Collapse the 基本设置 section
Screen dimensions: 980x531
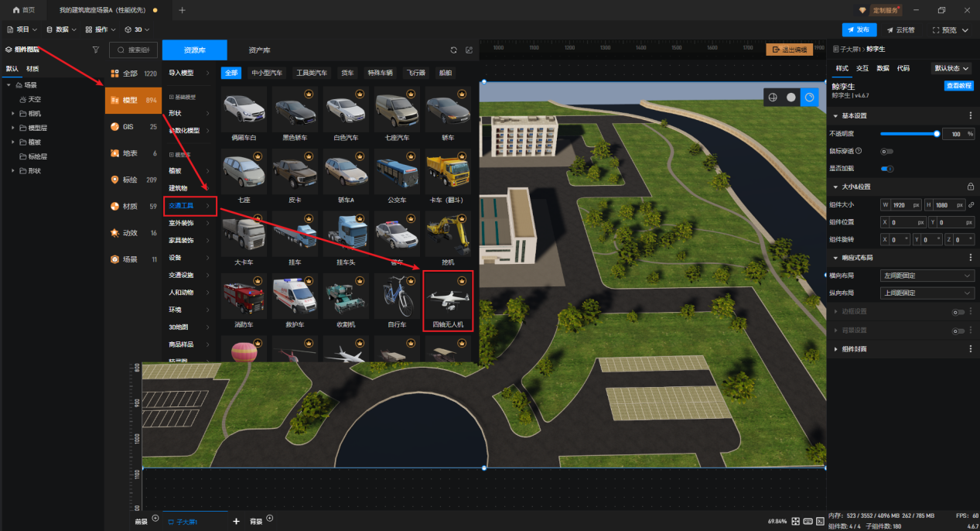835,115
